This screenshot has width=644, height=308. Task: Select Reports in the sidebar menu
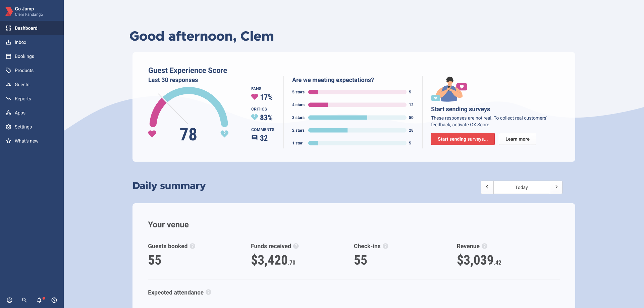click(23, 99)
